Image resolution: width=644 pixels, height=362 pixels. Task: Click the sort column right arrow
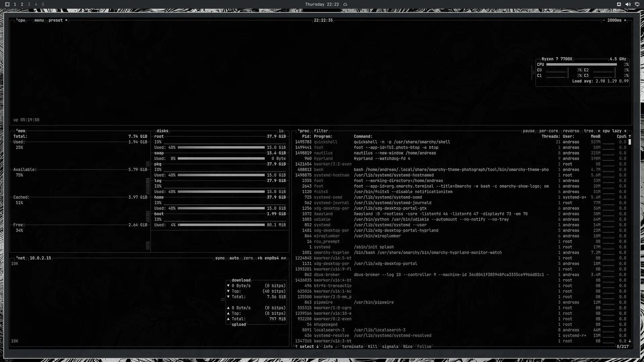coord(625,131)
